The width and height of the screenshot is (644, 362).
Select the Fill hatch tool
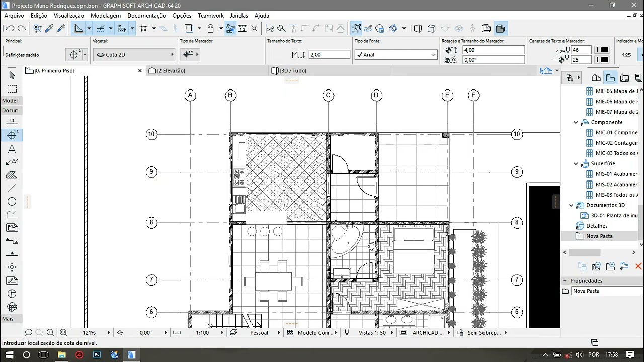point(12,175)
